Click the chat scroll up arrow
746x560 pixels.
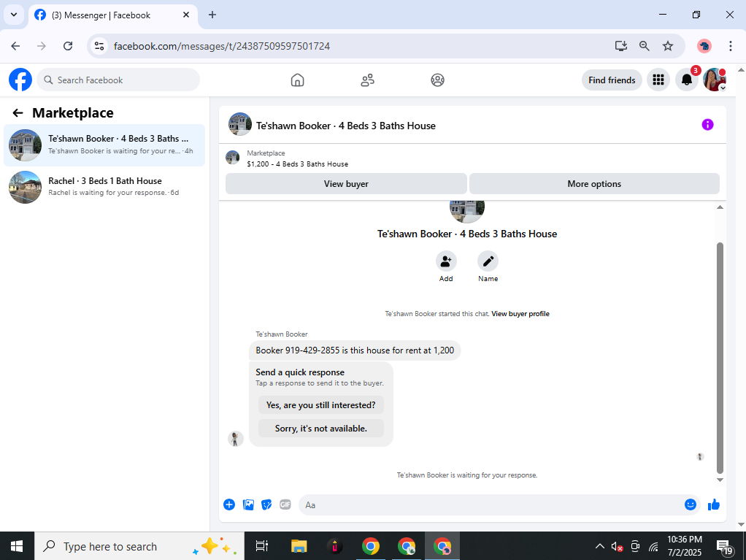(720, 207)
